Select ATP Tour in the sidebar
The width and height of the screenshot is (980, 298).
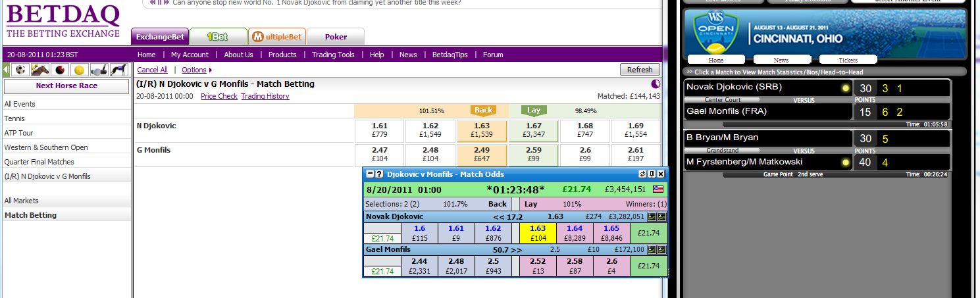point(18,133)
